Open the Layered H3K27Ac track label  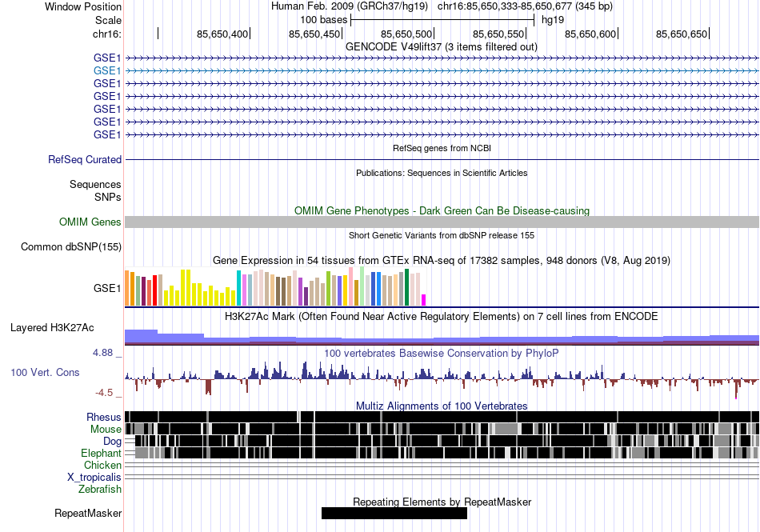(x=52, y=327)
